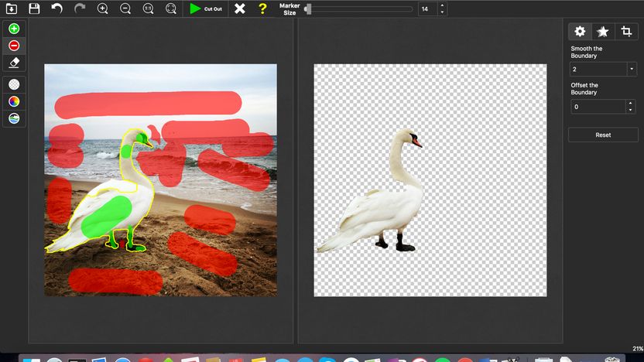Click Offset the Boundary value field
The image size is (644, 362).
pyautogui.click(x=598, y=107)
